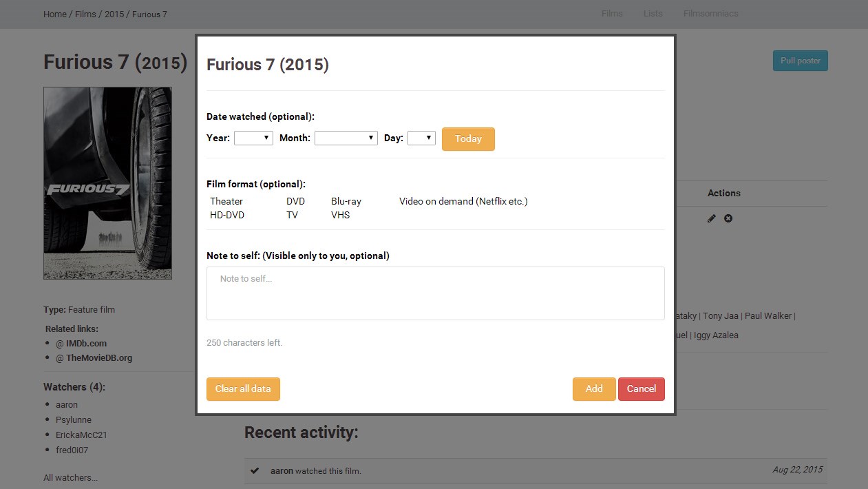Image resolution: width=868 pixels, height=489 pixels.
Task: Select the DVD format option
Action: tap(295, 201)
